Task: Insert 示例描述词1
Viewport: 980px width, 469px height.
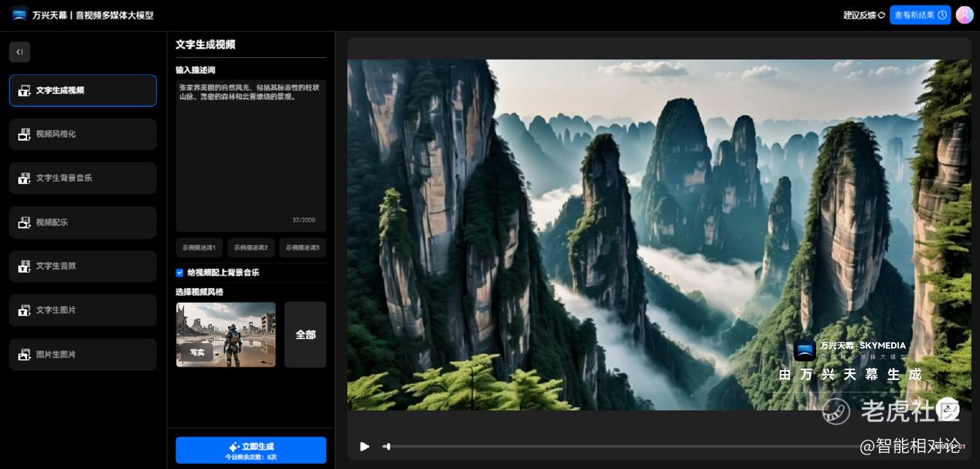Action: point(199,248)
